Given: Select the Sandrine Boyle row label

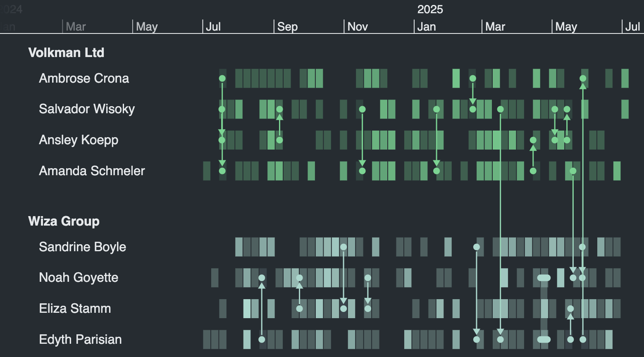Looking at the screenshot, I should pos(82,247).
